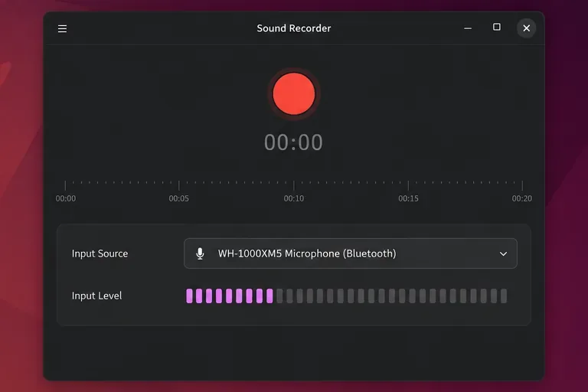The image size is (588, 392).
Task: Click the microphone icon in Input Source
Action: pos(201,253)
